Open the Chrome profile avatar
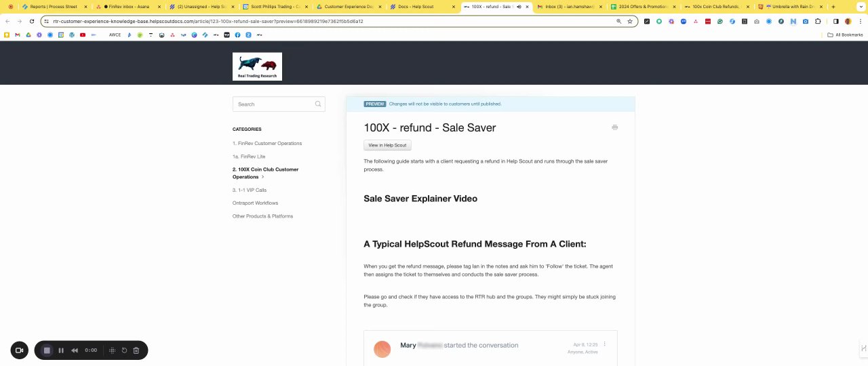The width and height of the screenshot is (868, 366). pyautogui.click(x=848, y=21)
